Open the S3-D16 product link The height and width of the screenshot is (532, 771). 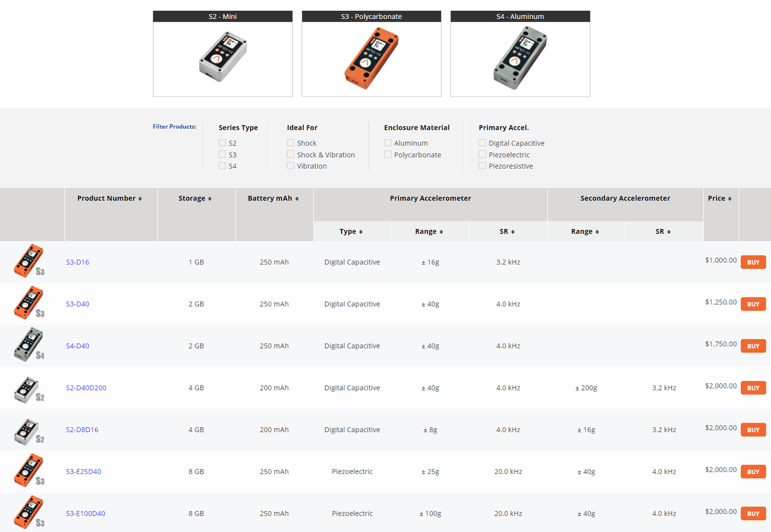coord(77,262)
